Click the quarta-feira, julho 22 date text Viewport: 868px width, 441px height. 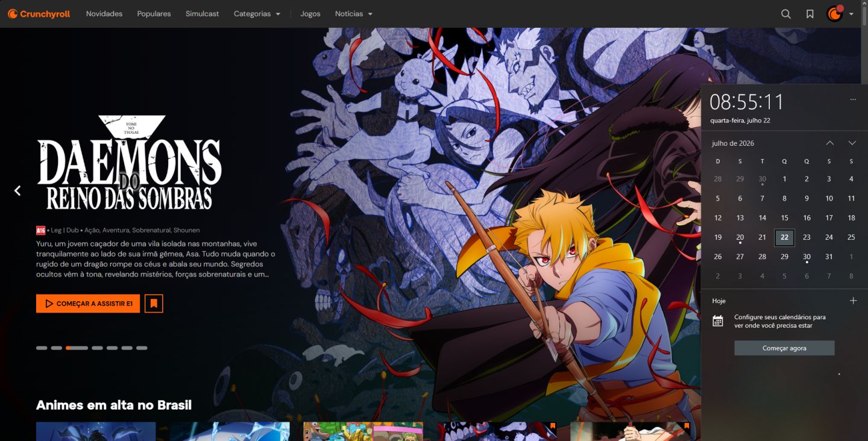(x=740, y=120)
